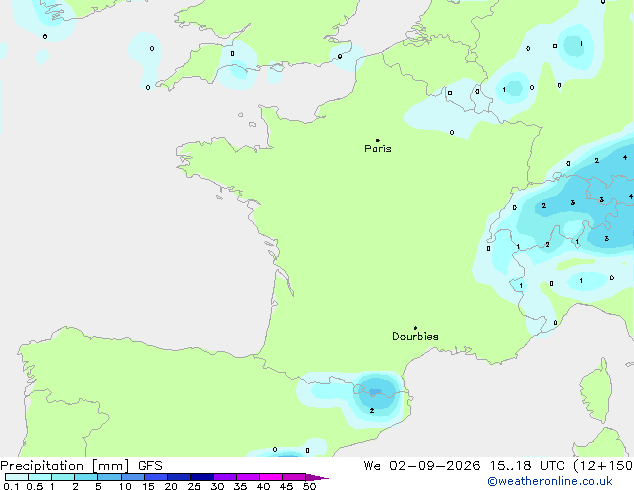Click the Precipitation [mm] GFS title
Screen dimensions: 634x490
coord(81,466)
